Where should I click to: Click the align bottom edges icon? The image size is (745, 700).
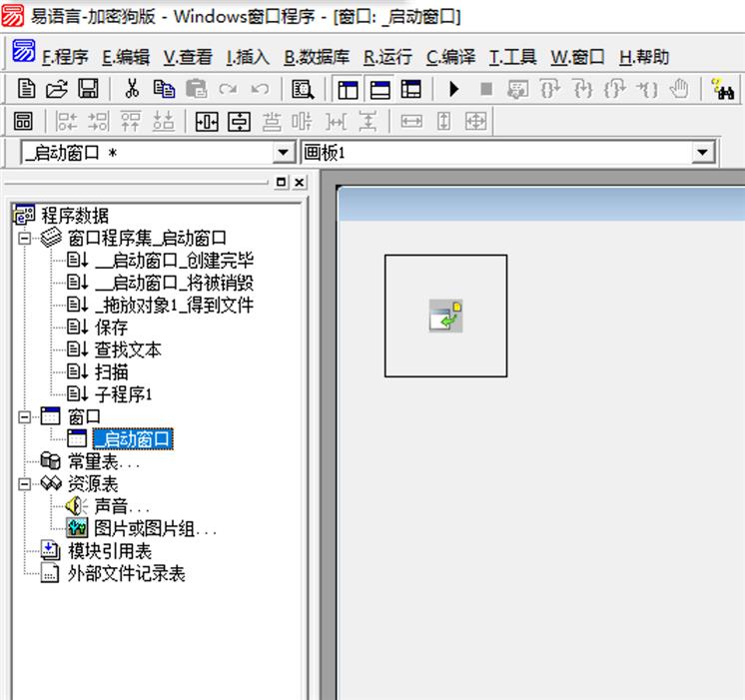point(163,121)
